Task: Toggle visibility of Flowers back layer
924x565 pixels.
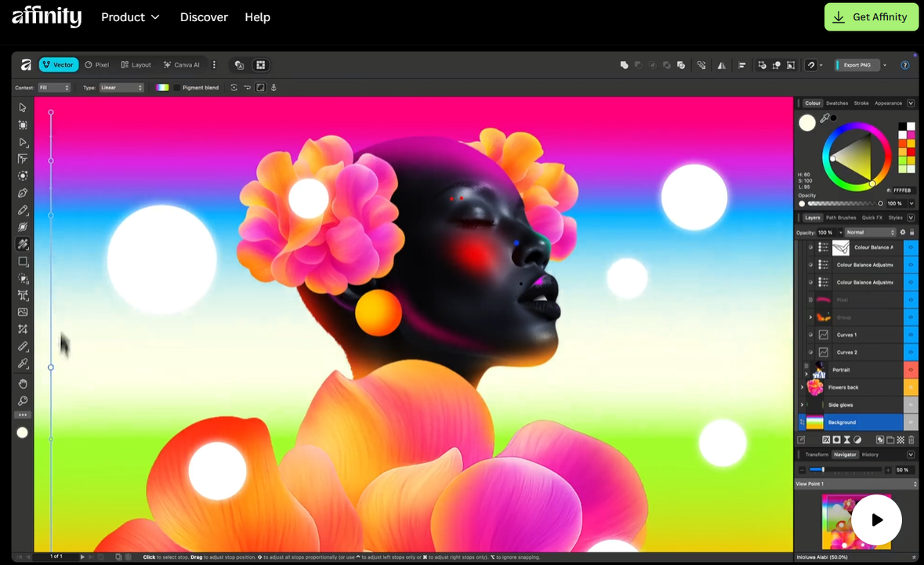Action: coord(911,387)
